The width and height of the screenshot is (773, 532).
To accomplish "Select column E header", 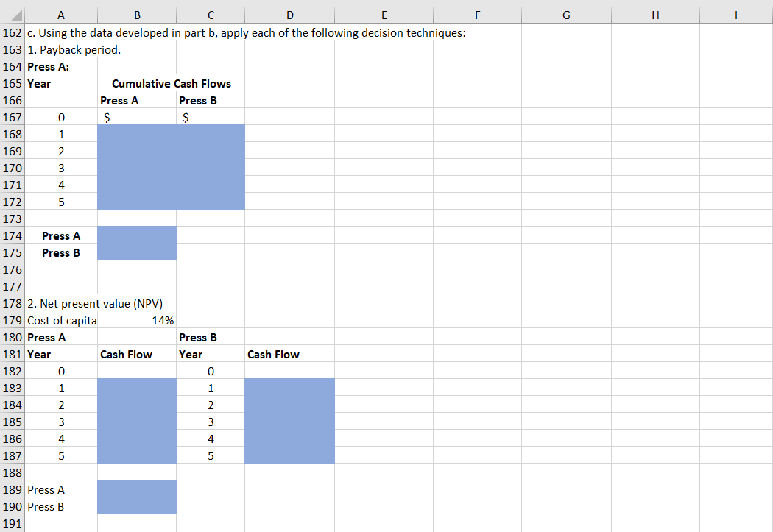I will (x=384, y=15).
